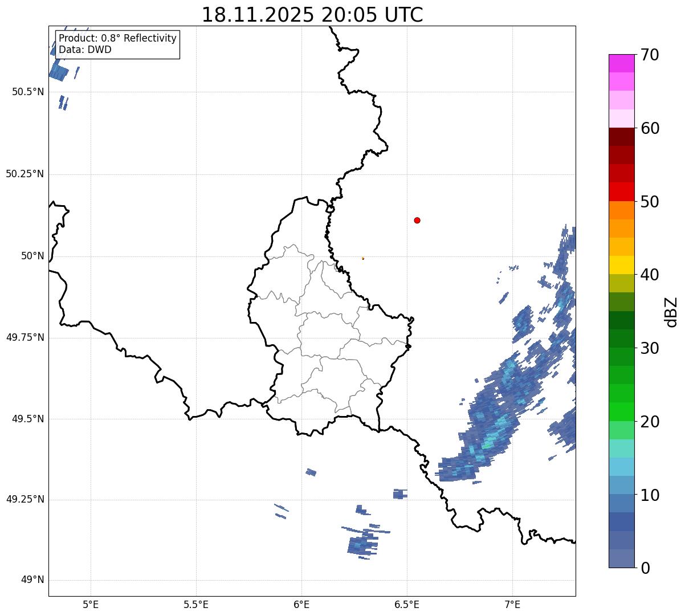
Task: Click the orange swatch below 50
Action: [621, 210]
